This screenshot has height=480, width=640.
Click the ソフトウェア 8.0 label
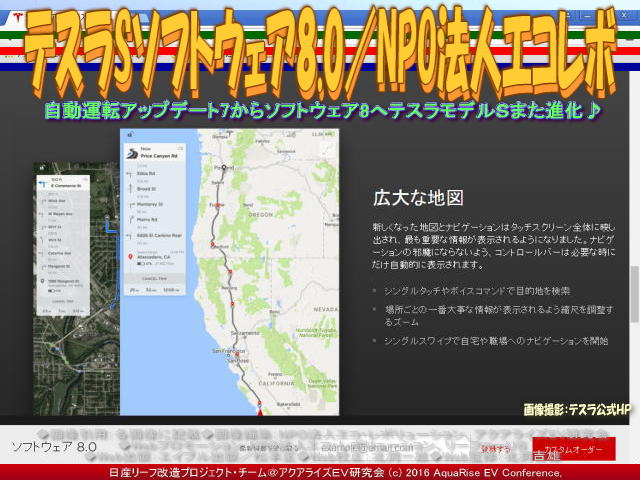click(x=54, y=447)
